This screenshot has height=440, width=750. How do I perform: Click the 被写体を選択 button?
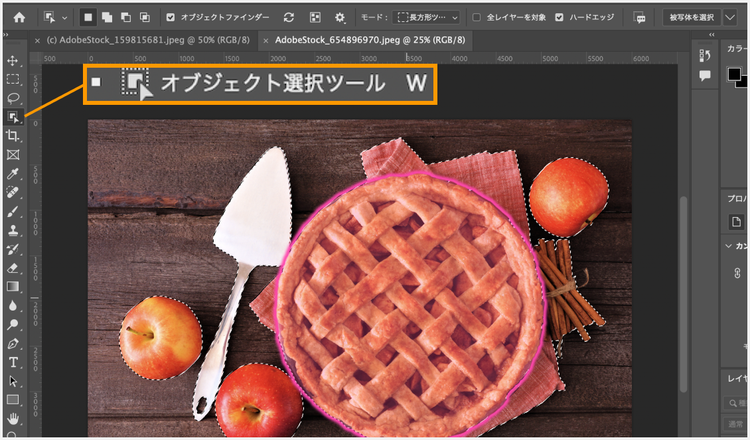coord(692,17)
